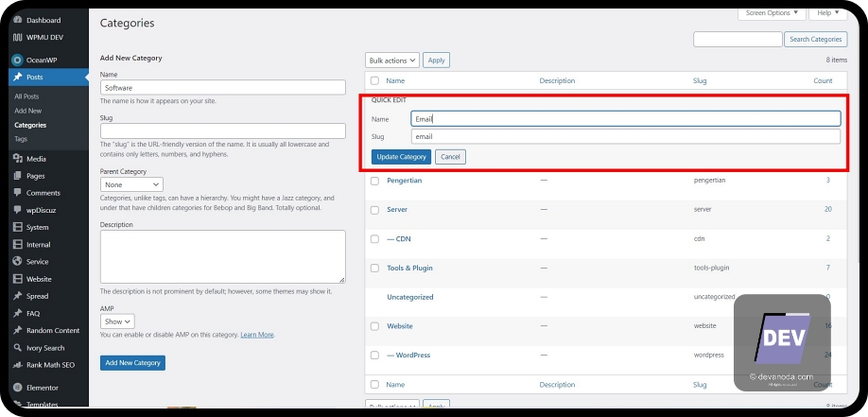Screen dimensions: 868x417
Task: Expand the Help panel
Action: tap(828, 12)
